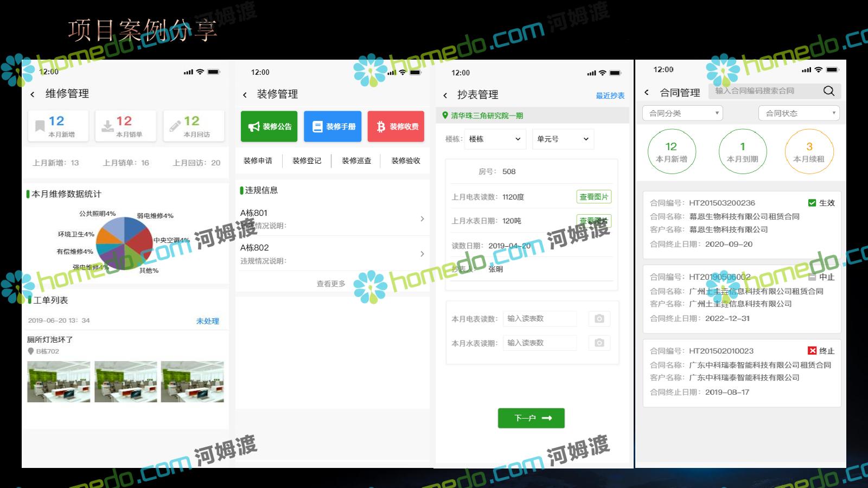Switch to the 装修验收 tab

point(405,161)
